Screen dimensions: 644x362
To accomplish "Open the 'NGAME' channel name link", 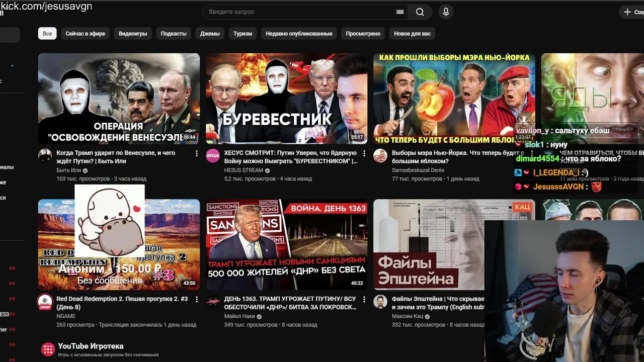I will coord(66,316).
